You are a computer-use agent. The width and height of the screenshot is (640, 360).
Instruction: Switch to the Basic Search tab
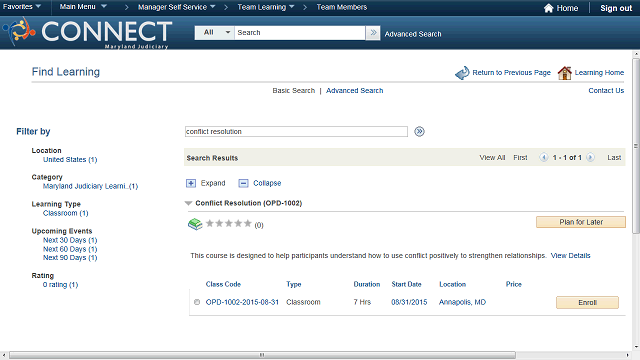click(293, 91)
